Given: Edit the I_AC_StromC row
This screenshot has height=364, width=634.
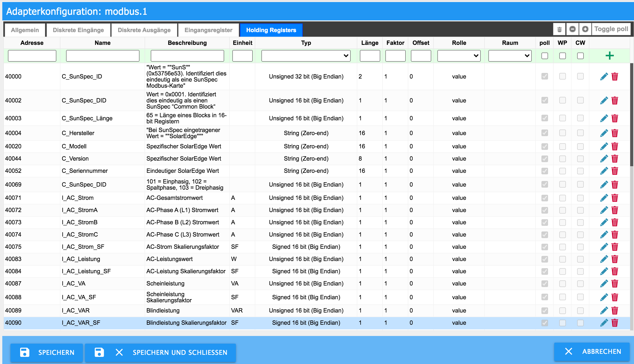Looking at the screenshot, I should coord(604,235).
